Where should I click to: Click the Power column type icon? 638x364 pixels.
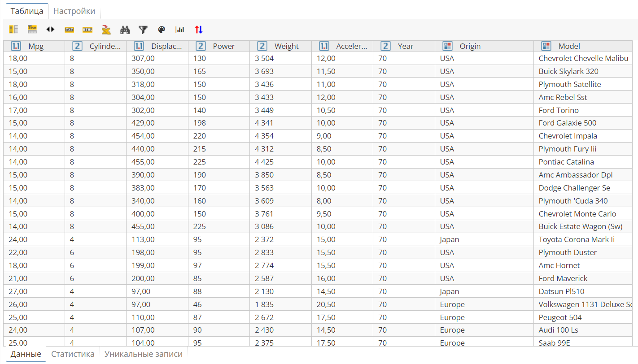click(201, 46)
